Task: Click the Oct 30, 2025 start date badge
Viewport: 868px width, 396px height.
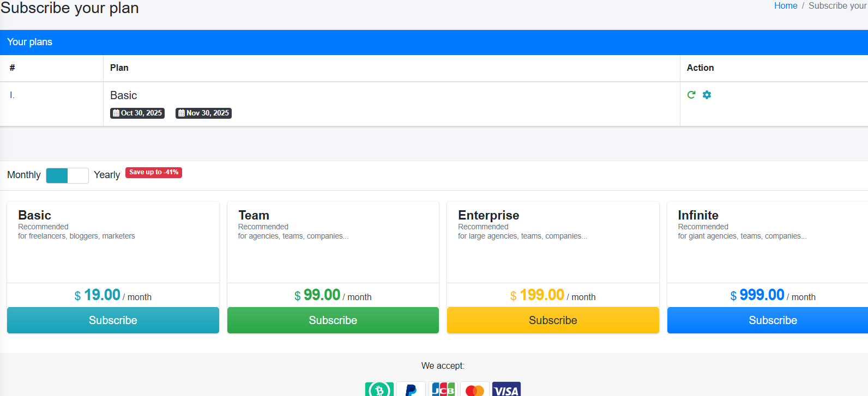Action: [137, 113]
